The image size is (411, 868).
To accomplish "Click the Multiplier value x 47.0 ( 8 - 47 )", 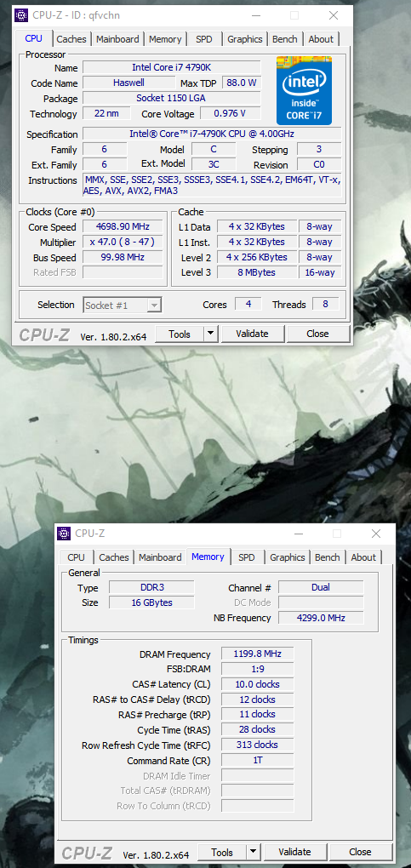I will tap(123, 242).
